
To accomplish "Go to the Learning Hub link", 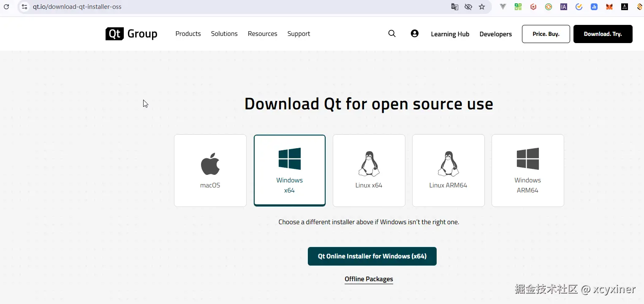I will 450,34.
